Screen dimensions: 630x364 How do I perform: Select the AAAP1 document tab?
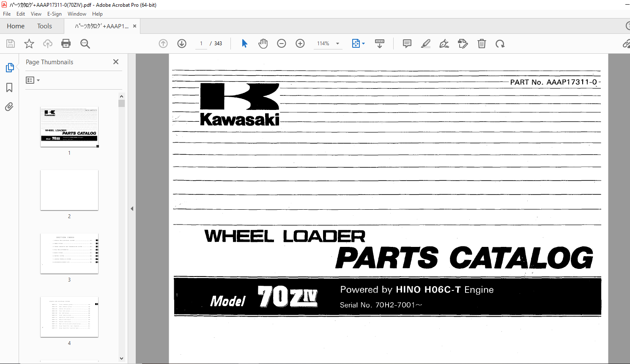click(101, 26)
